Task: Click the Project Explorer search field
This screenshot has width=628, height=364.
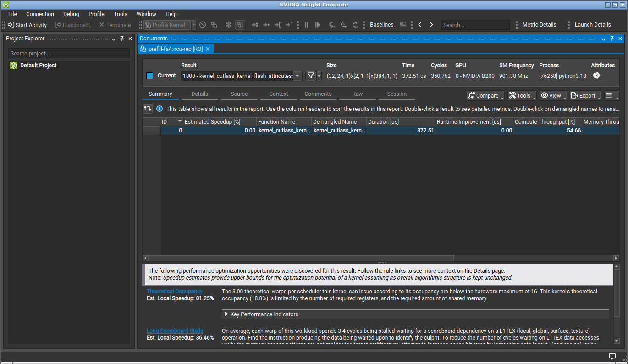Action: 69,54
